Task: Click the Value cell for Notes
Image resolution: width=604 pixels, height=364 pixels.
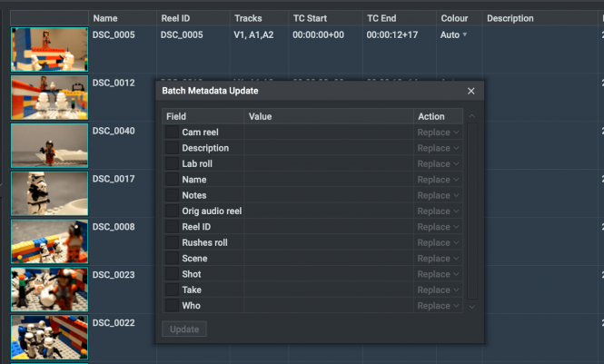Action: coord(329,195)
